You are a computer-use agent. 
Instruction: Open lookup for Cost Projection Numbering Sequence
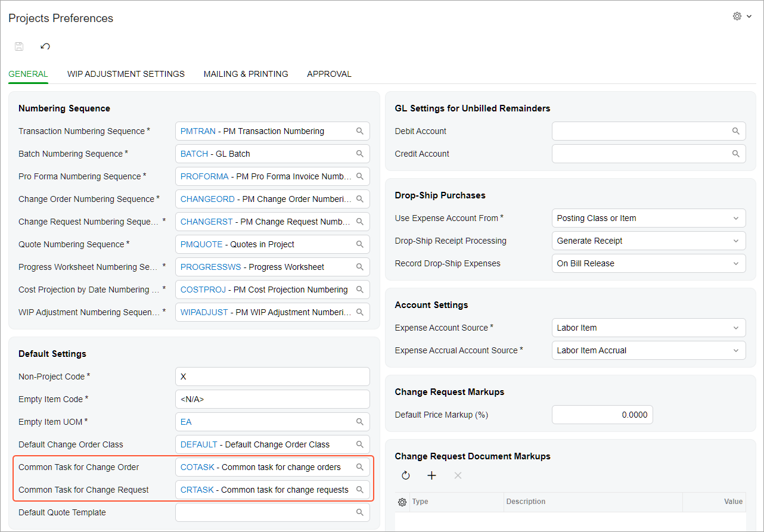coord(360,290)
